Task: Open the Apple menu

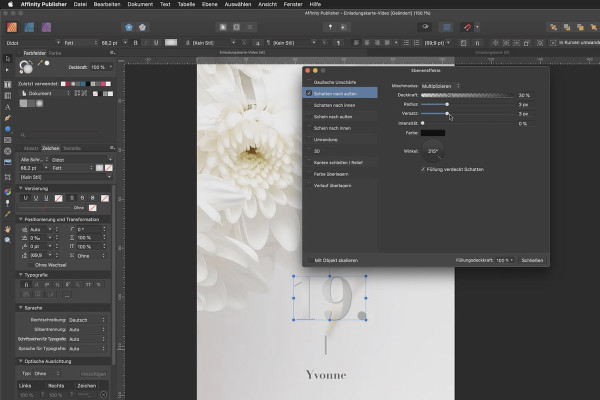Action: 10,4
